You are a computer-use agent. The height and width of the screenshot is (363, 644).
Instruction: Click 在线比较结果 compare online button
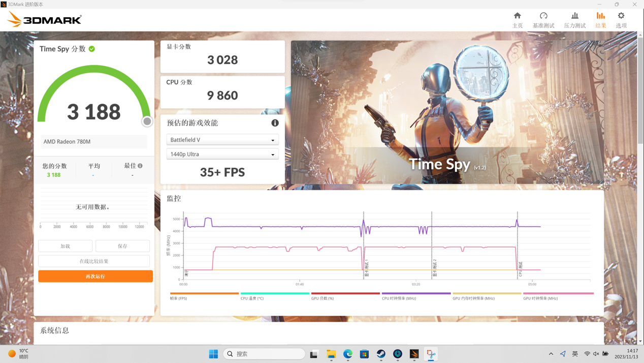click(x=94, y=261)
